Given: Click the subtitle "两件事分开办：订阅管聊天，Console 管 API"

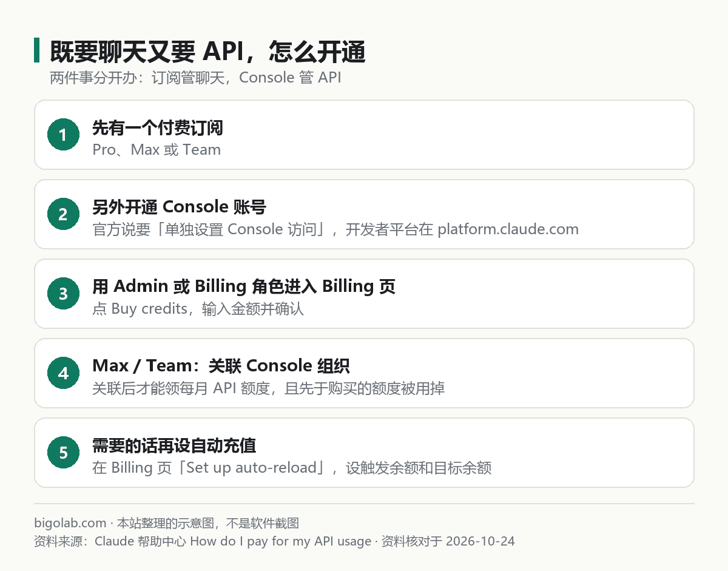Looking at the screenshot, I should tap(195, 78).
